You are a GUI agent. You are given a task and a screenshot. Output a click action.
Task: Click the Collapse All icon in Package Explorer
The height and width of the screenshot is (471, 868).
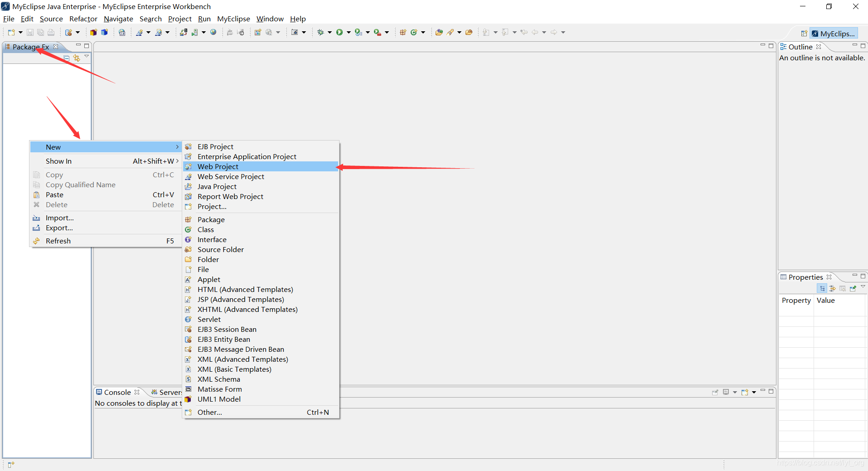tap(67, 58)
